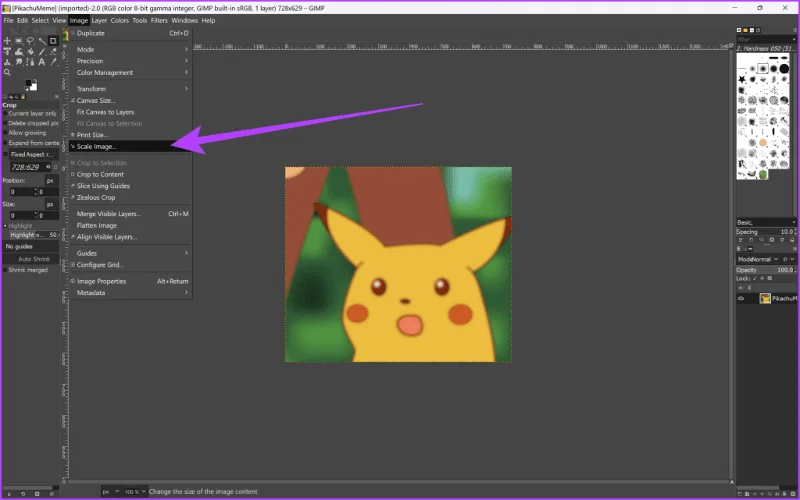Click Scale Image... in the Image menu
Screen dimensions: 800x500
tap(130, 146)
